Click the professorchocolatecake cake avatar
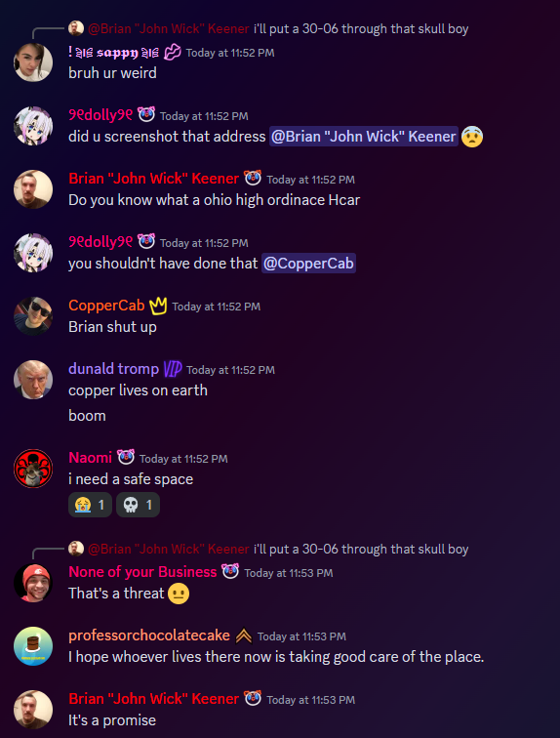The image size is (560, 738). (33, 646)
